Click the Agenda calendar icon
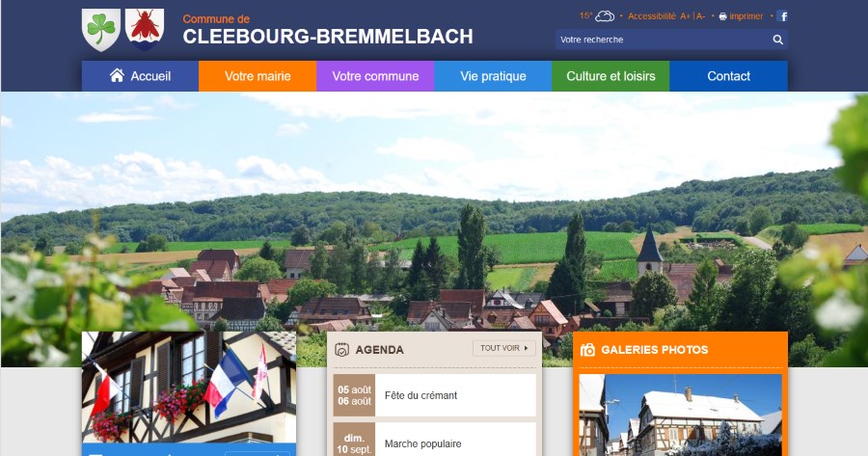The image size is (868, 456). pyautogui.click(x=342, y=350)
